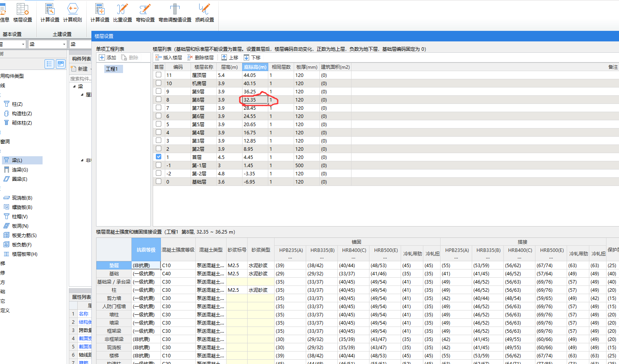Select 楼层板带(H) component type

(x=20, y=254)
